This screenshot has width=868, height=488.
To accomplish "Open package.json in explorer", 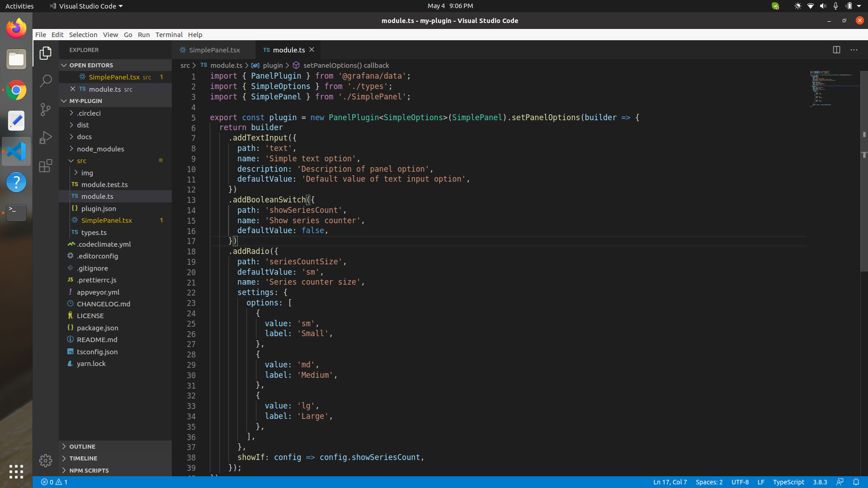I will tap(115, 328).
